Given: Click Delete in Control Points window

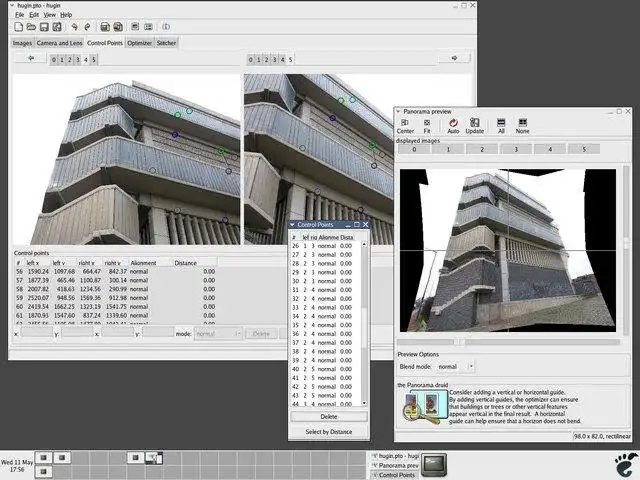Looking at the screenshot, I should coord(329,416).
